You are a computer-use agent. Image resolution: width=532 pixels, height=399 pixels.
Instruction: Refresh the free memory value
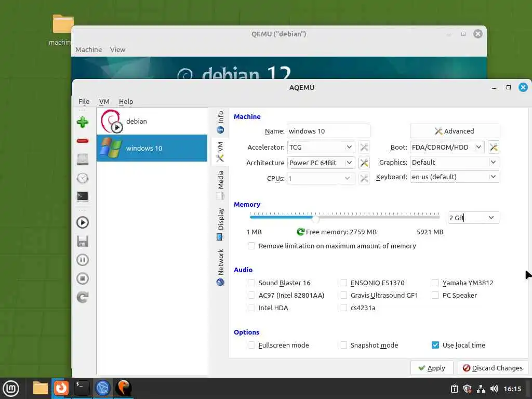300,232
